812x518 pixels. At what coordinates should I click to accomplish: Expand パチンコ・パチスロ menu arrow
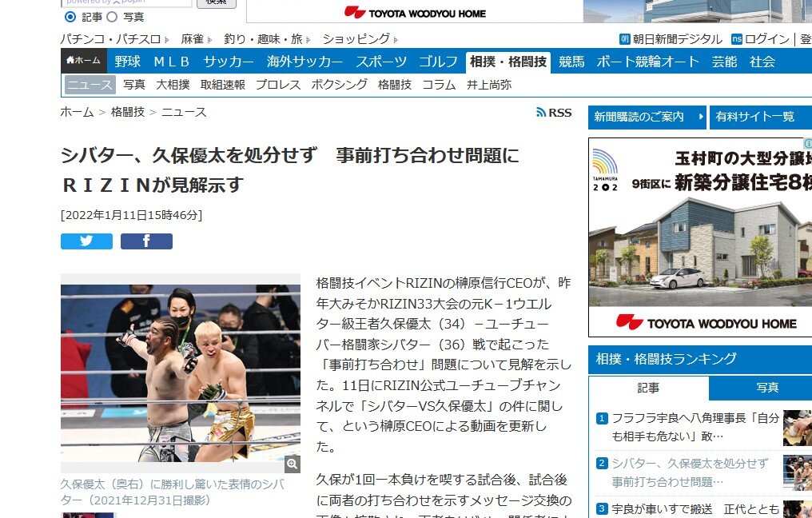click(x=167, y=39)
